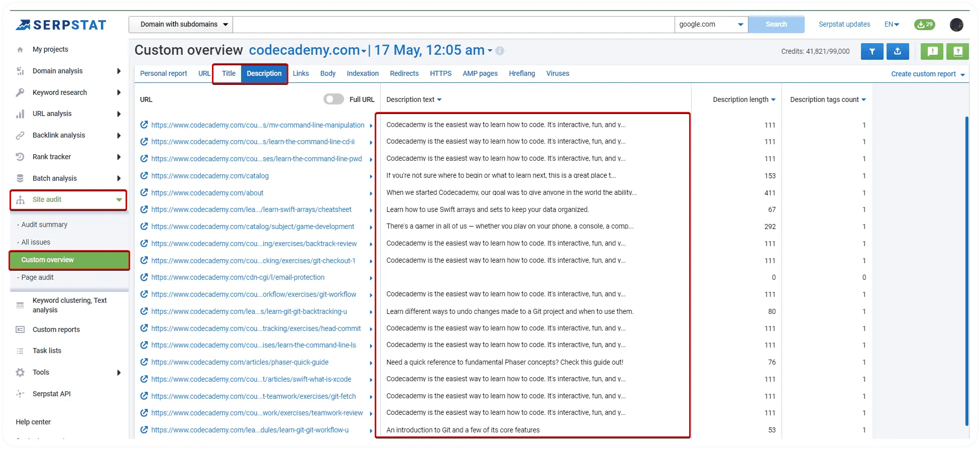
Task: Select Custom overview menu item
Action: point(69,260)
